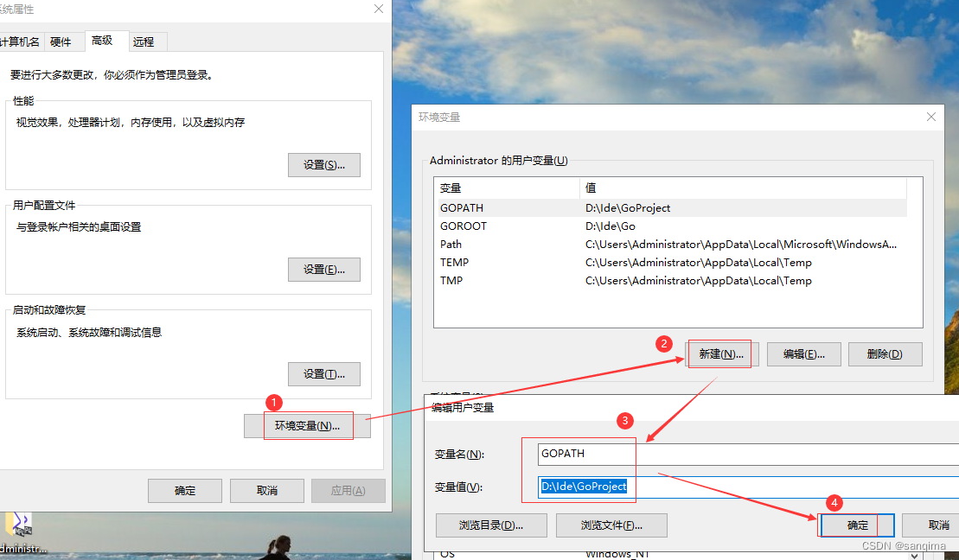
Task: Click 浏览目录(D)... button
Action: tap(491, 525)
